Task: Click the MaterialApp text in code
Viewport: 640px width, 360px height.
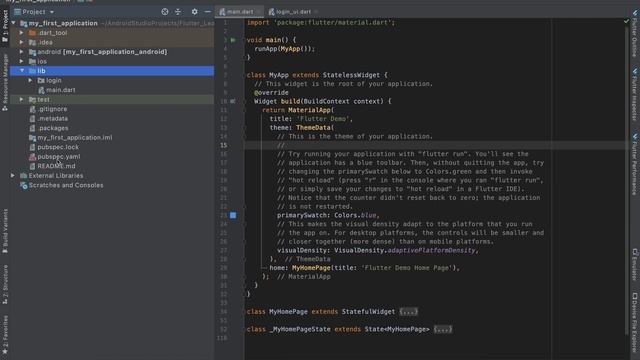Action: 309,110
